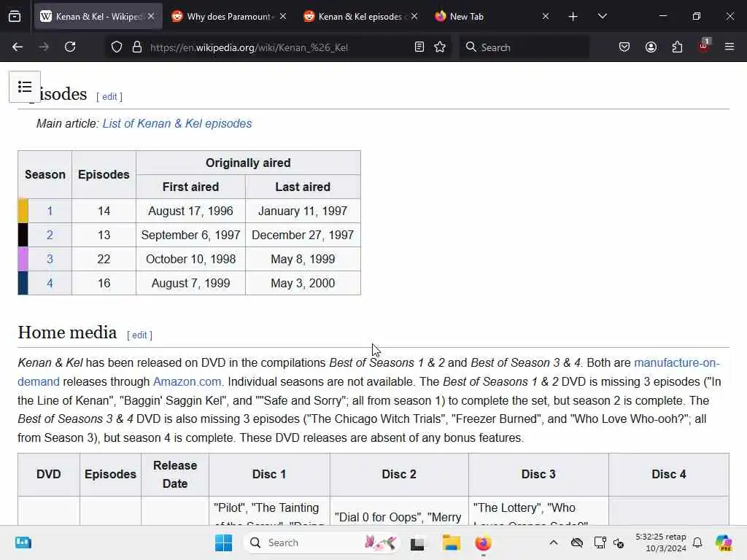Open cloud sync tray icon
The width and height of the screenshot is (747, 560).
577,542
